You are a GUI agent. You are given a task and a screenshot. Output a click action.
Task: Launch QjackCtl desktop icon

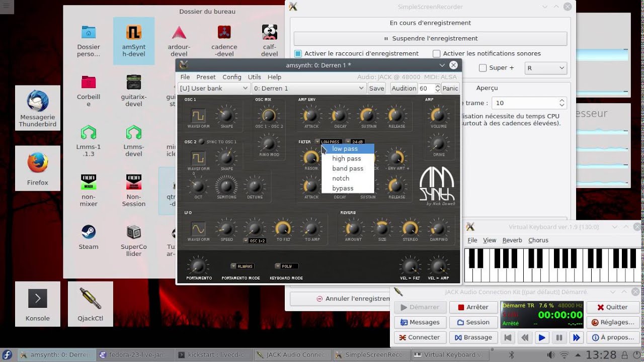tap(91, 303)
